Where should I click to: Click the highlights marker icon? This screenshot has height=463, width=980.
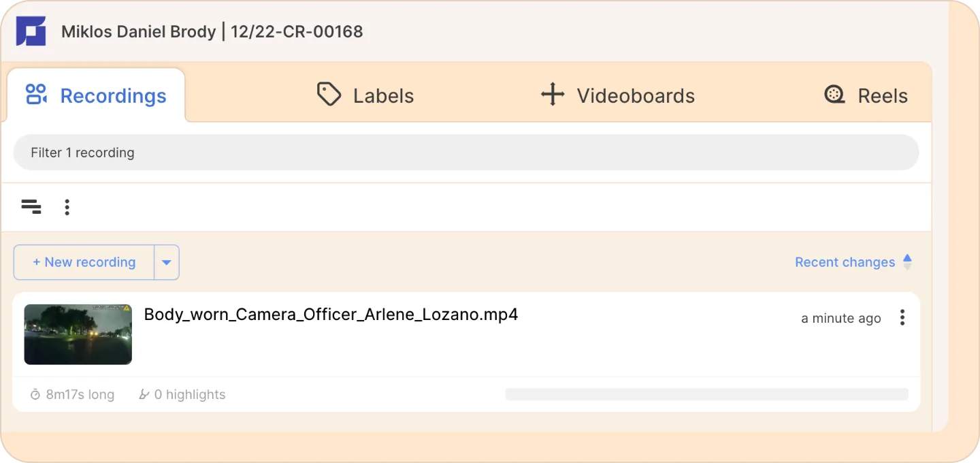pyautogui.click(x=144, y=394)
